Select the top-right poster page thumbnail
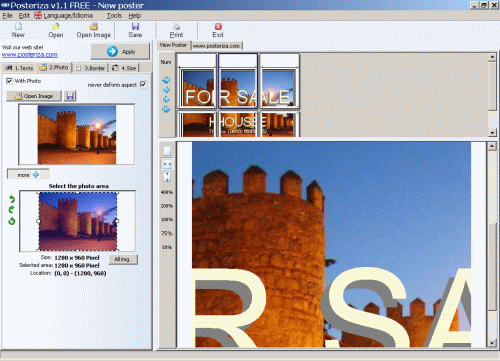Screen dimensions: 500x361 tap(279, 81)
